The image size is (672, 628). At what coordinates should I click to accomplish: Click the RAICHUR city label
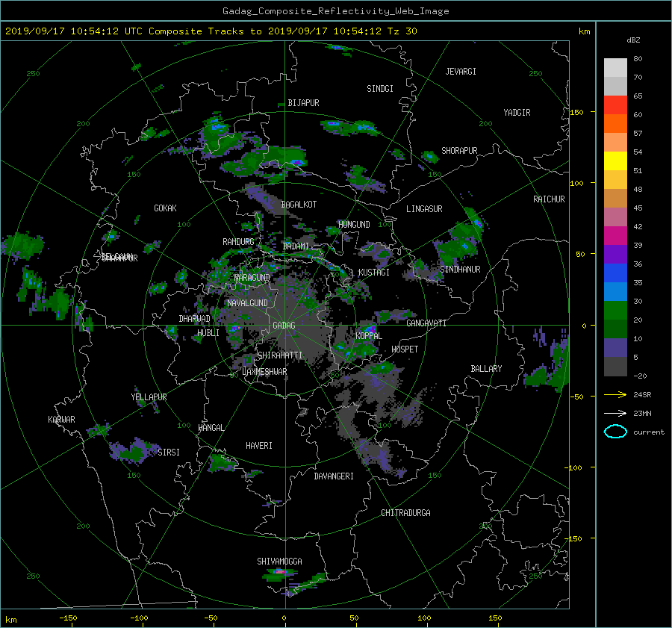pos(549,199)
